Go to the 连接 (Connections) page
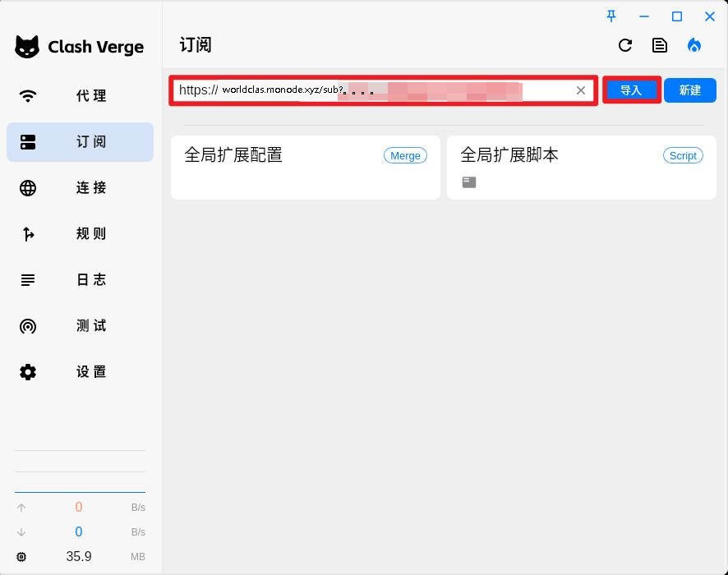Image resolution: width=728 pixels, height=575 pixels. [x=80, y=188]
